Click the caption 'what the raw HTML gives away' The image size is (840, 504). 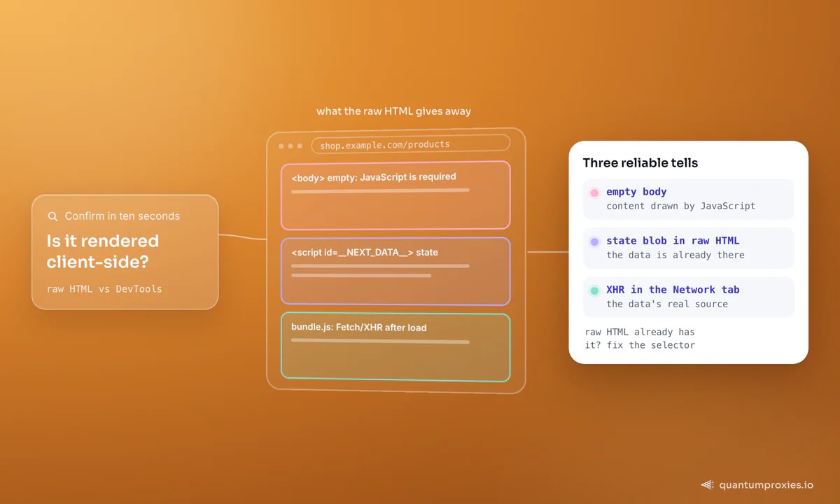(393, 111)
